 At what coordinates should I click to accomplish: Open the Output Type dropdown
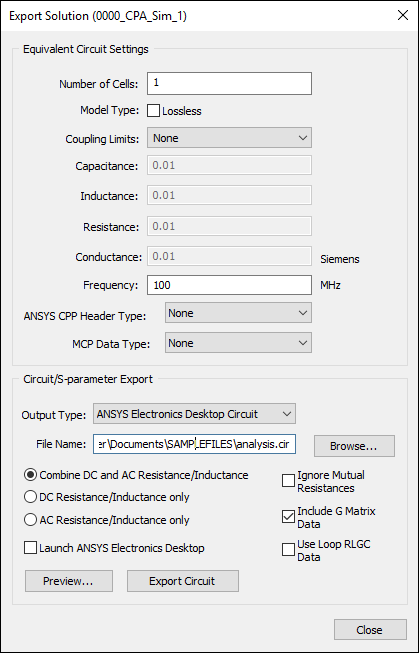(195, 414)
